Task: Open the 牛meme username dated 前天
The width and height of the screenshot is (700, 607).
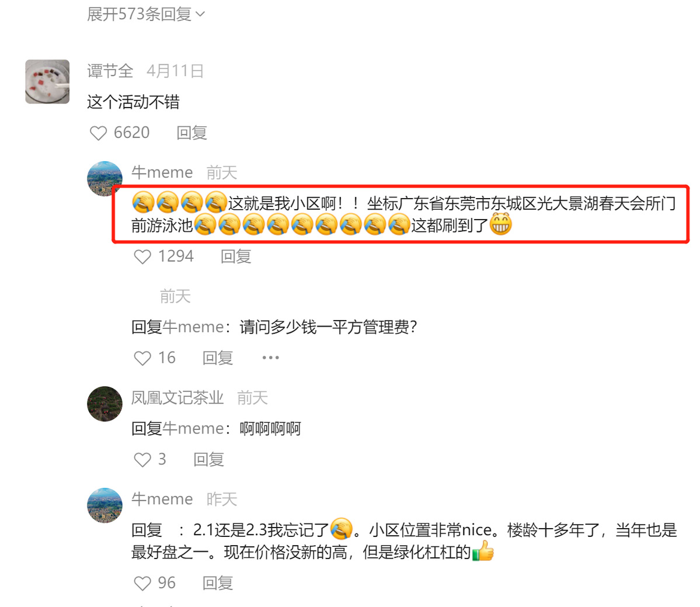Action: [162, 172]
